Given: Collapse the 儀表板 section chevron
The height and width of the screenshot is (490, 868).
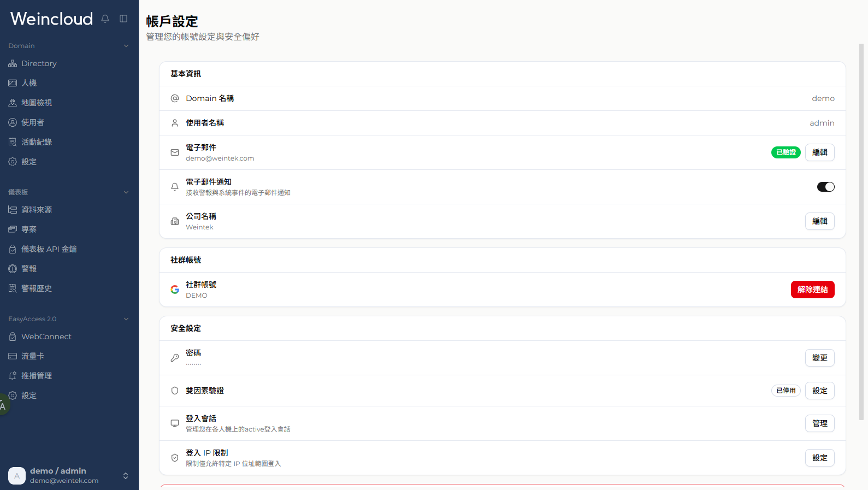Looking at the screenshot, I should pos(126,192).
